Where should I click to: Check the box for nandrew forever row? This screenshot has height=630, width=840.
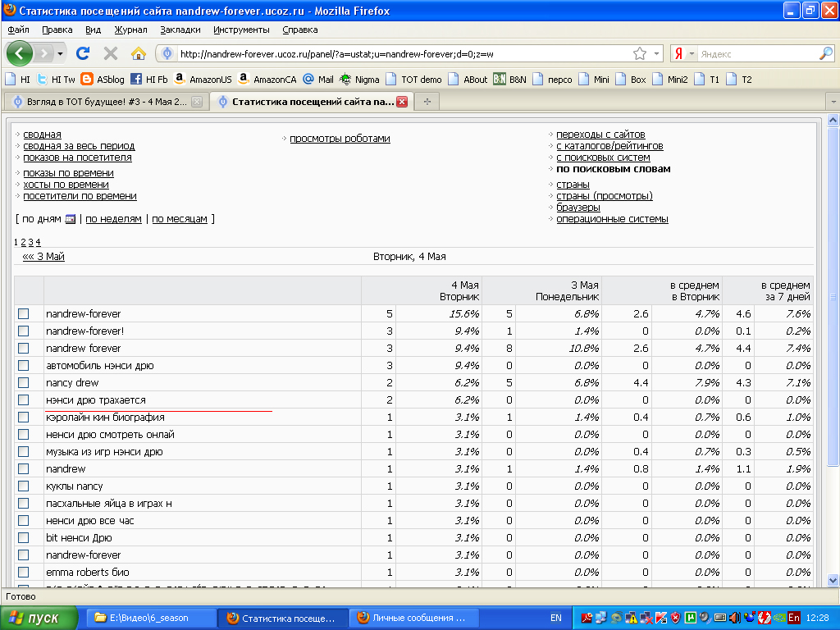tap(23, 348)
